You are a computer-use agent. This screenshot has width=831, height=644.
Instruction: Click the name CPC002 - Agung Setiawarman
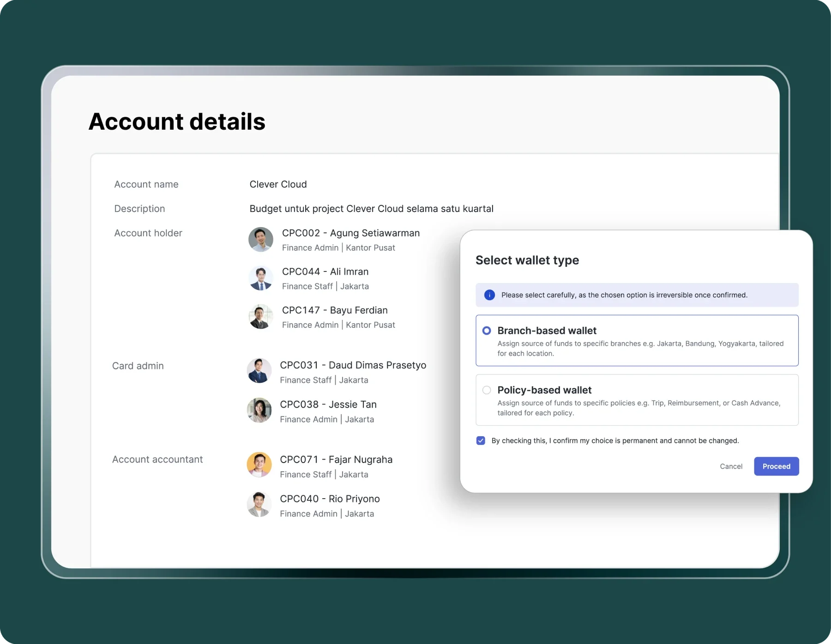[351, 233]
